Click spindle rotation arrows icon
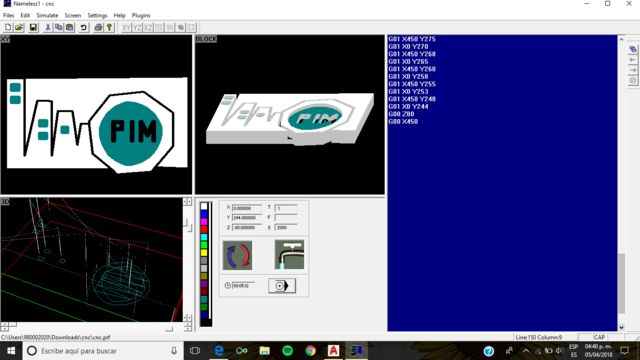The image size is (640, 360). pos(237,255)
